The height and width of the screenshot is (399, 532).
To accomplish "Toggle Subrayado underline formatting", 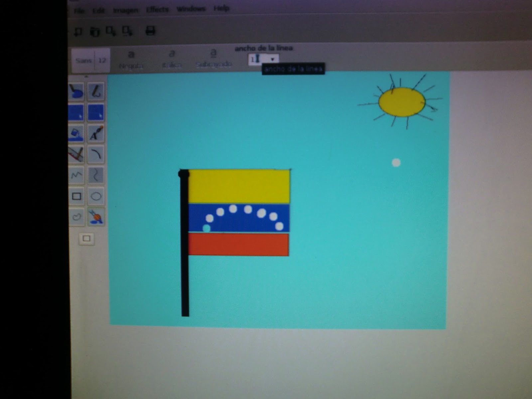I will pos(213,59).
